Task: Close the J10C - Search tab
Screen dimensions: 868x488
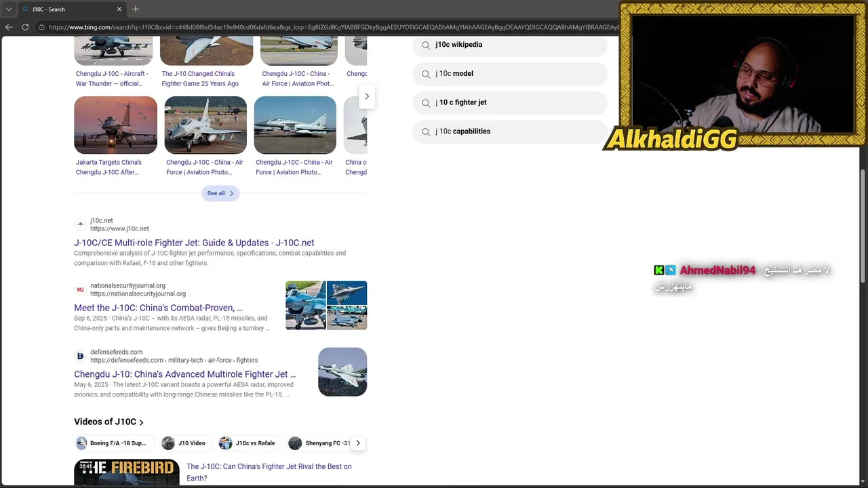Action: 119,9
